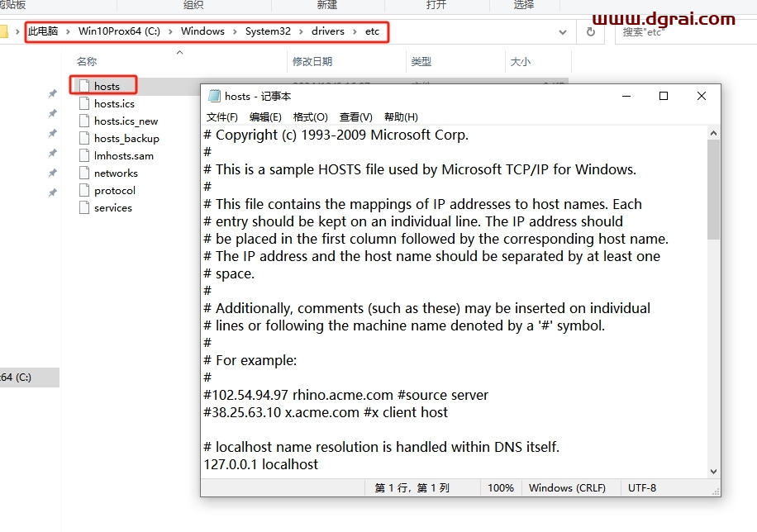Select the hosts file icon
Screen dimensions: 757x532
point(84,86)
